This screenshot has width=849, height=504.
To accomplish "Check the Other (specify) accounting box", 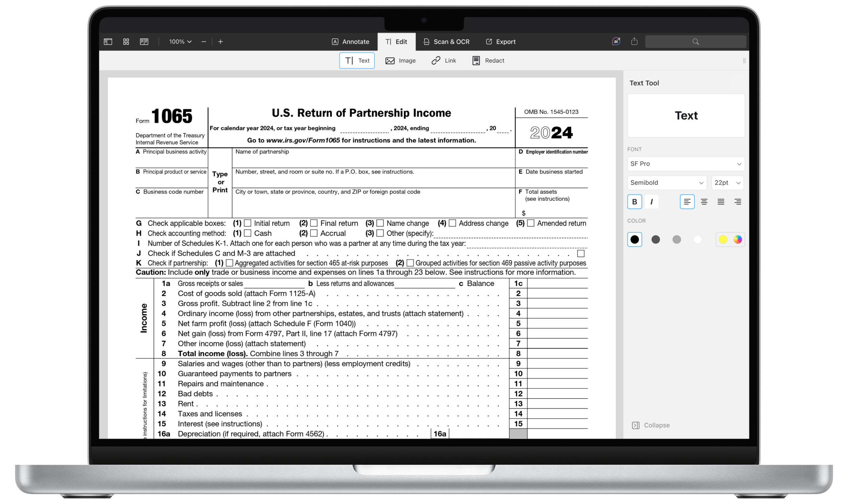I will [380, 233].
